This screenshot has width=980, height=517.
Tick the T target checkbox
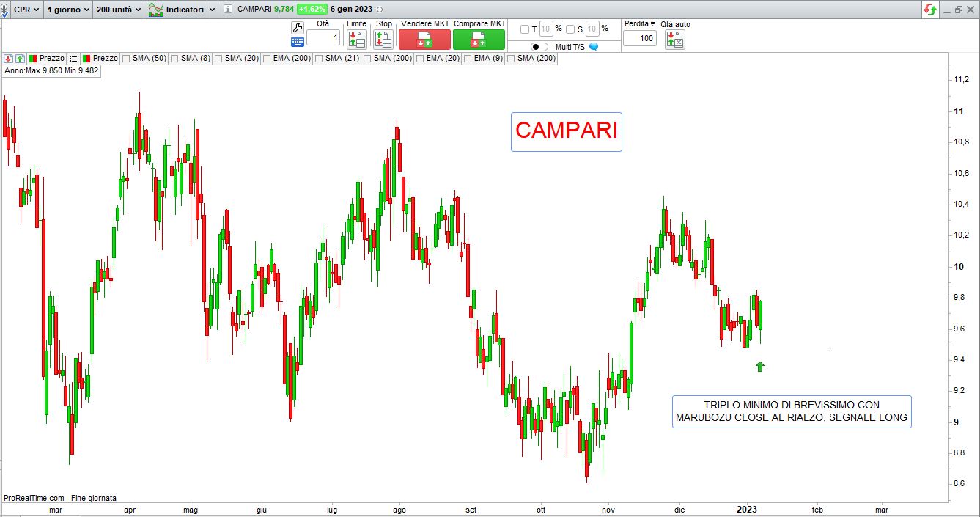(x=524, y=29)
